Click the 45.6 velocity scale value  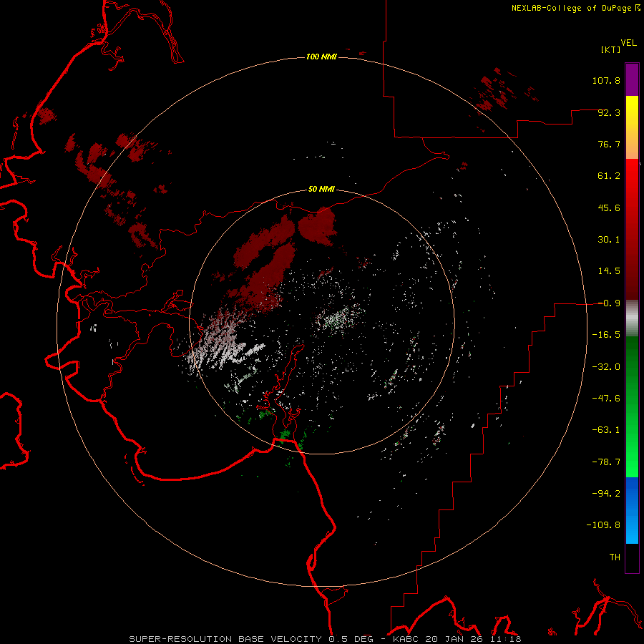click(609, 208)
